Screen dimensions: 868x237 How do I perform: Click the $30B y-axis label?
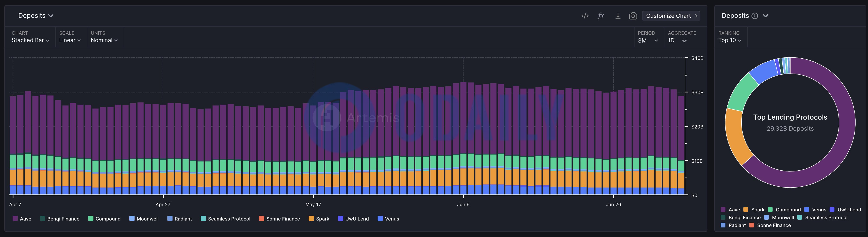[697, 92]
